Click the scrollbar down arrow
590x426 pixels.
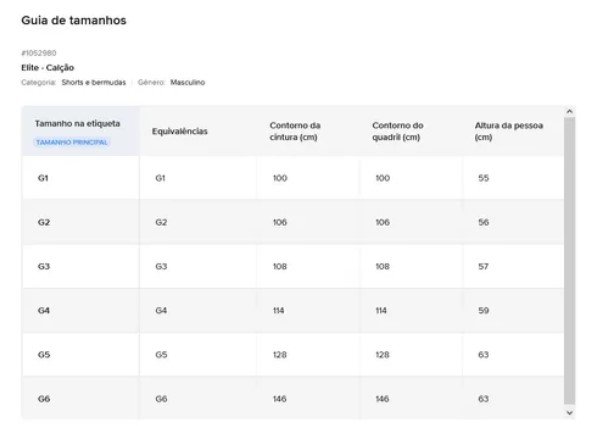pyautogui.click(x=569, y=413)
